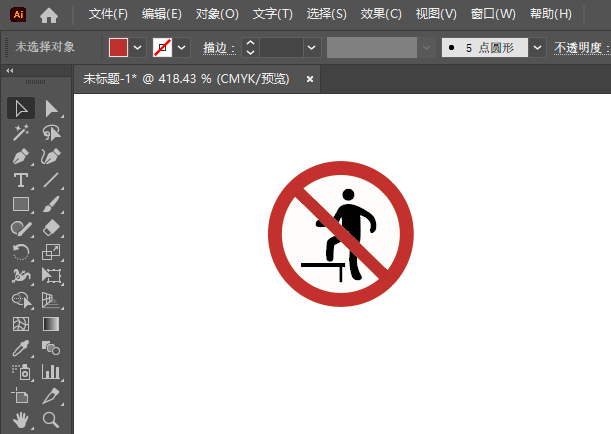This screenshot has height=434, width=611.
Task: Select the Direct Selection tool
Action: point(51,108)
